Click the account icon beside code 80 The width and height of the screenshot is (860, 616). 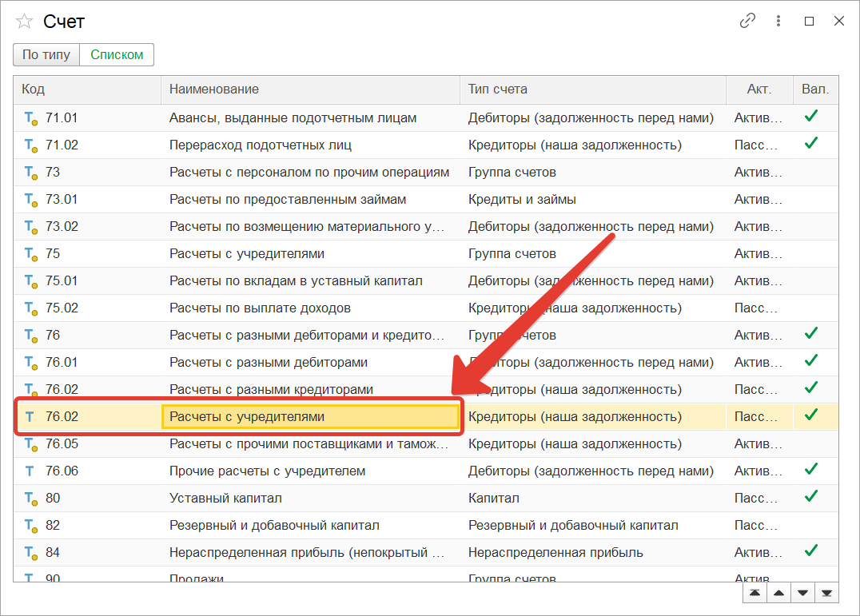click(x=31, y=499)
